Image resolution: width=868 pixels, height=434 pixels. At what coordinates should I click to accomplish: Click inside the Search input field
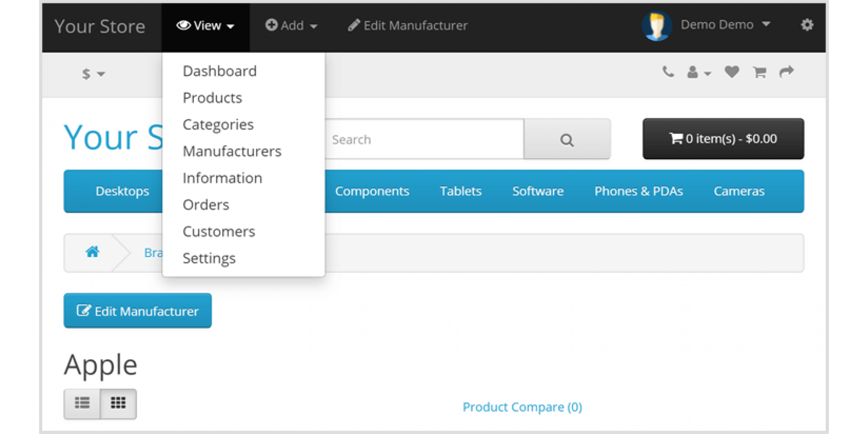click(424, 139)
